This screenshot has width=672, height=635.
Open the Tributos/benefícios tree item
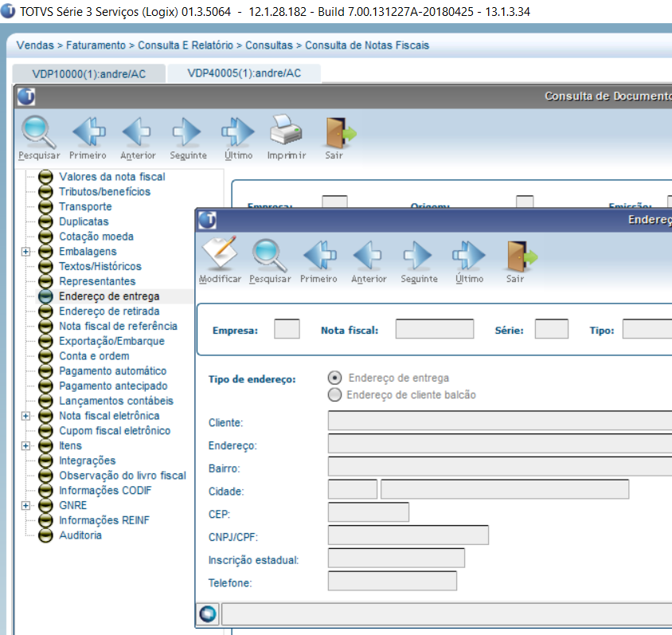(x=104, y=192)
